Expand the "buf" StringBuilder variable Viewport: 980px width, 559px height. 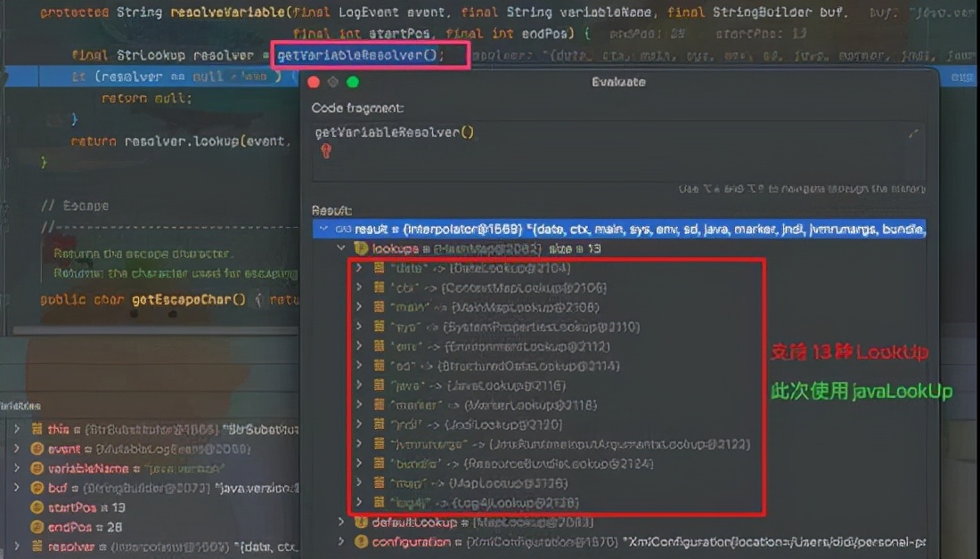pyautogui.click(x=17, y=487)
